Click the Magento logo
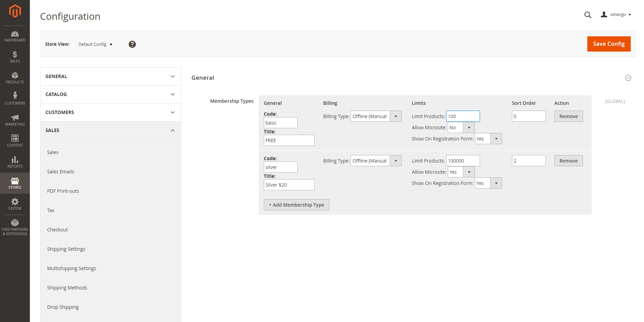This screenshot has height=322, width=644. (15, 11)
